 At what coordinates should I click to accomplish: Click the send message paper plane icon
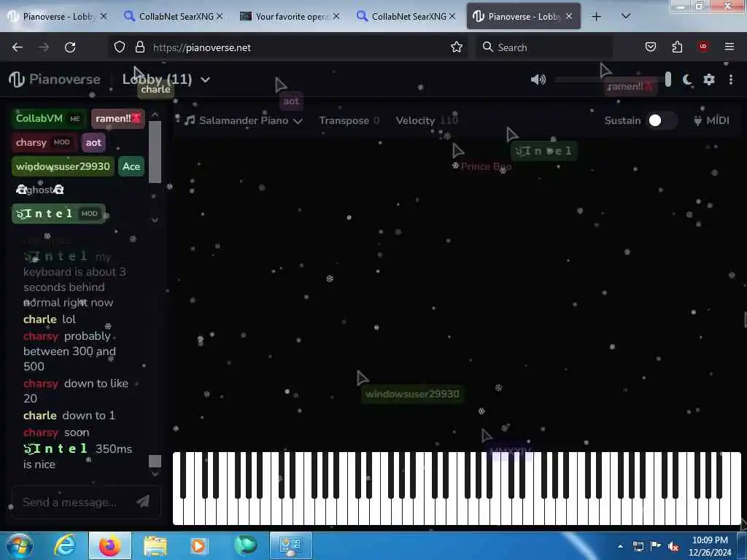click(x=143, y=502)
